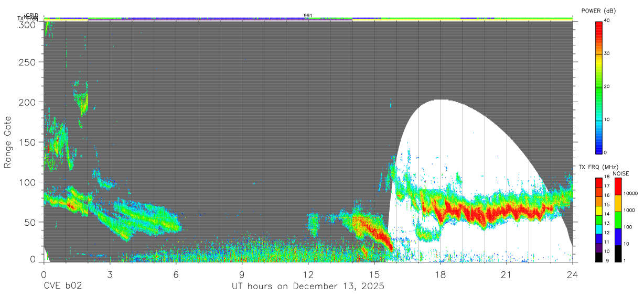
Task: Click the 30 label on POWER scale
Action: 607,53
